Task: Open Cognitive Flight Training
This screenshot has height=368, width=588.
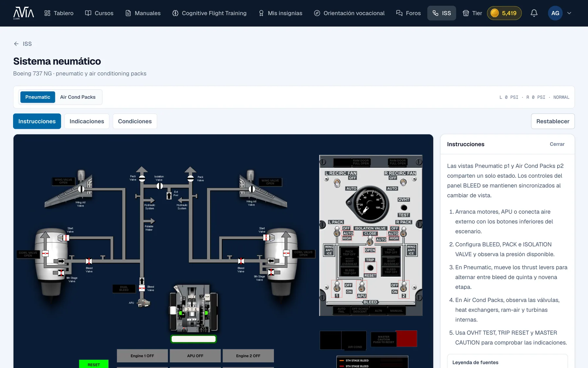Action: (209, 13)
